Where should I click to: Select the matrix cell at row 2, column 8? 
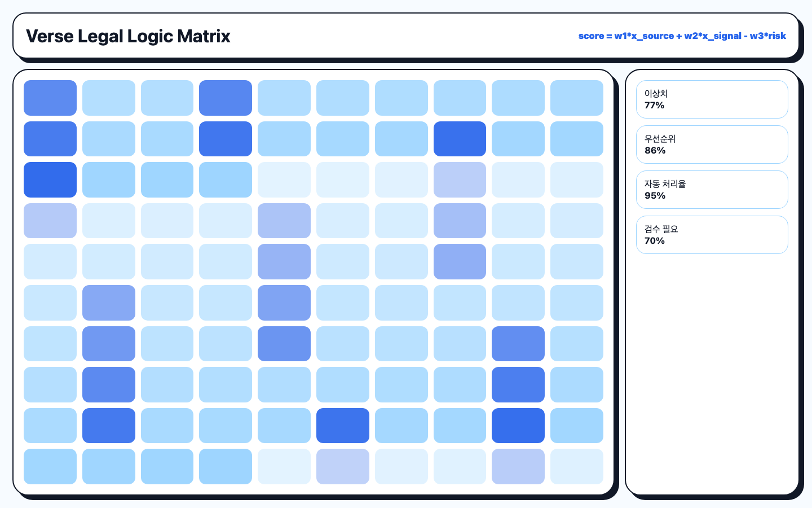(460, 139)
